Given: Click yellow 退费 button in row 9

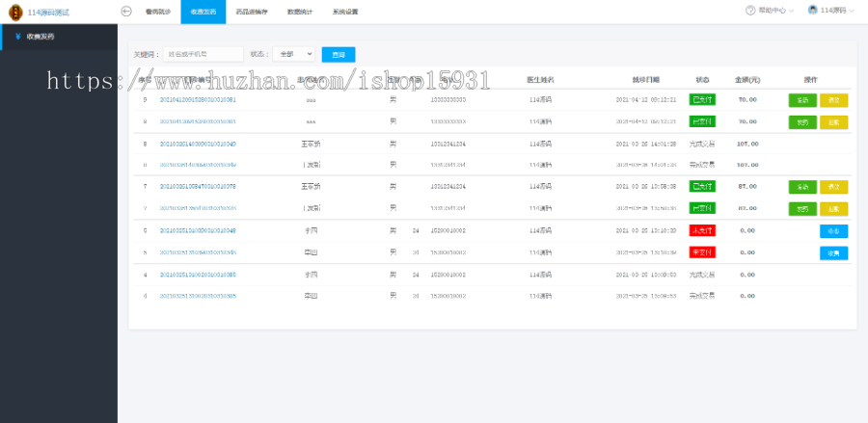Looking at the screenshot, I should point(833,99).
